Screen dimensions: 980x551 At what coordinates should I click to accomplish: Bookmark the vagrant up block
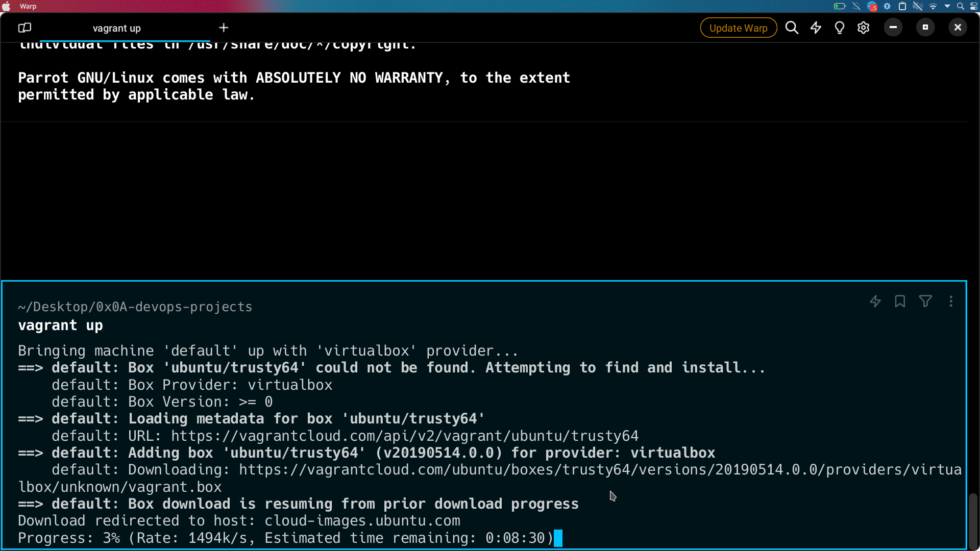(x=900, y=302)
